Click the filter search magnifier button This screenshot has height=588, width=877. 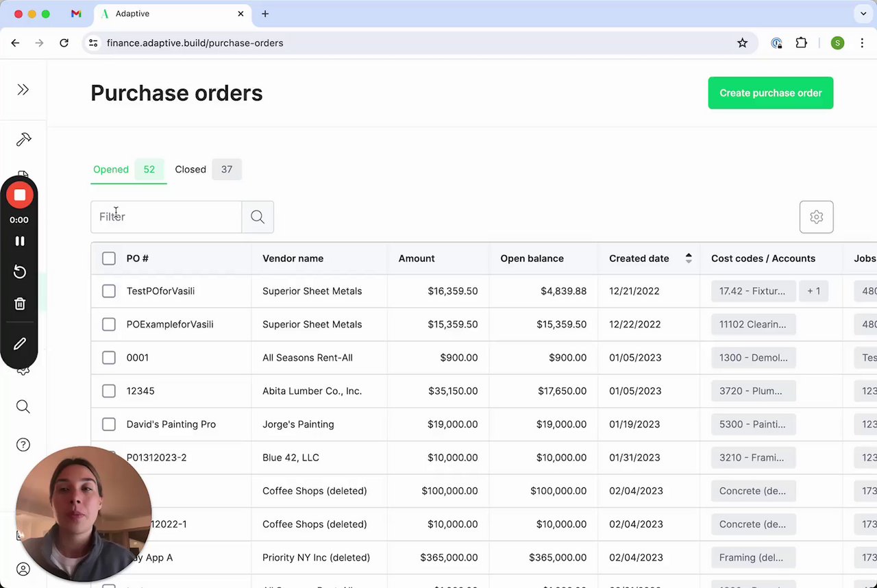[x=258, y=217]
